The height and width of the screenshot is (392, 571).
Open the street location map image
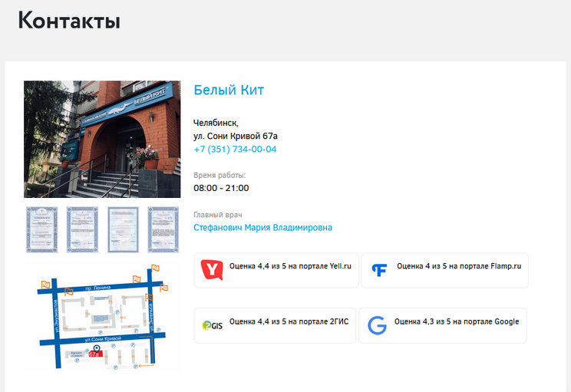click(102, 317)
